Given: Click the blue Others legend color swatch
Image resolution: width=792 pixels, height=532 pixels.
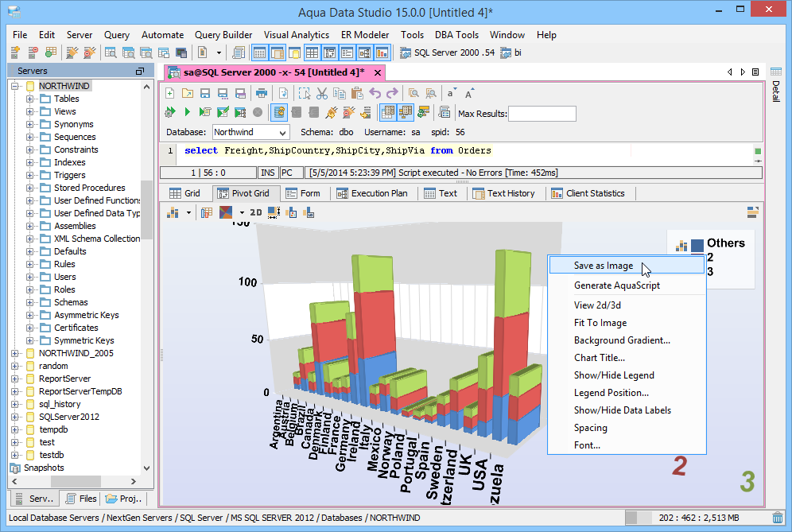Looking at the screenshot, I should [697, 246].
